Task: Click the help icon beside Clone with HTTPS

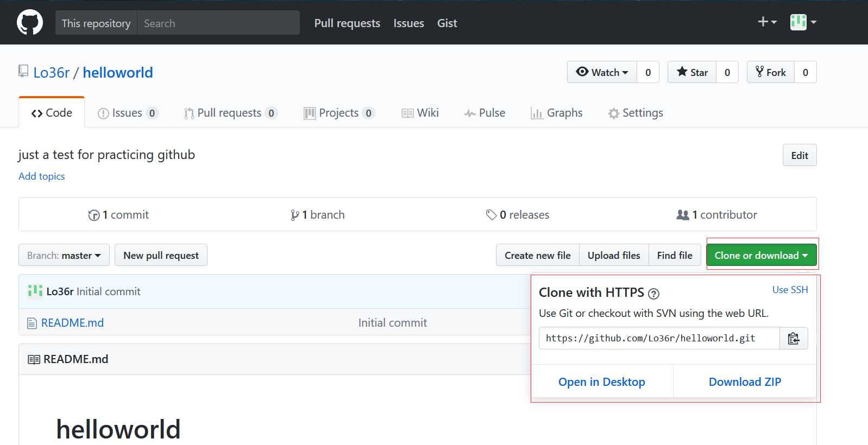Action: tap(654, 294)
